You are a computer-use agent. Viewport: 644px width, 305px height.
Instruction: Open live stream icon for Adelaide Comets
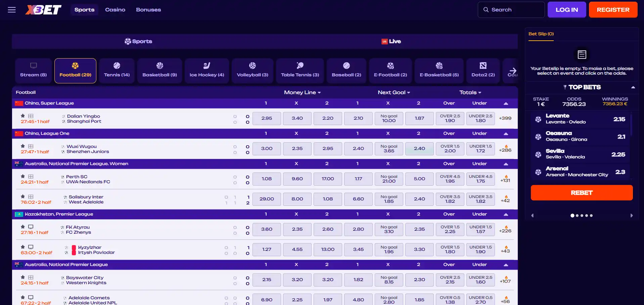click(31, 298)
